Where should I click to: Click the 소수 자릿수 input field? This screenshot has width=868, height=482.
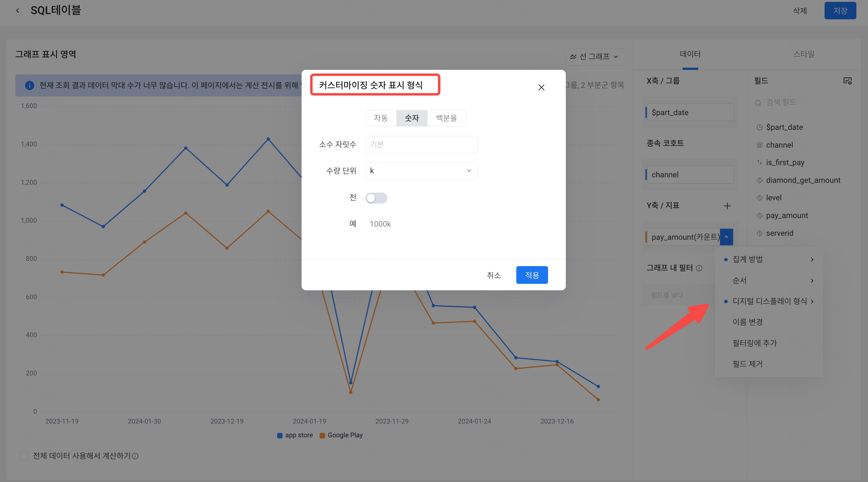coord(421,145)
